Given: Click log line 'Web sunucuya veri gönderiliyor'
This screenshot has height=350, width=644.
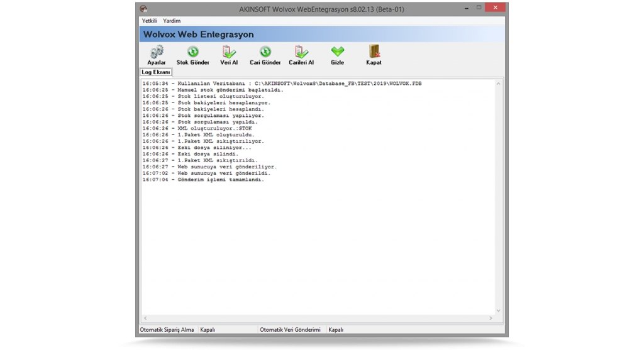Looking at the screenshot, I should tap(210, 167).
